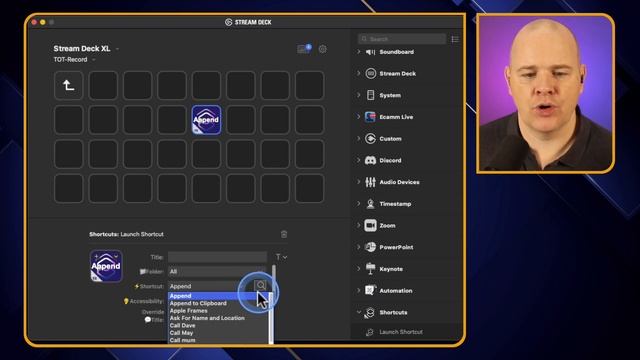
Task: Expand the System category
Action: click(359, 95)
